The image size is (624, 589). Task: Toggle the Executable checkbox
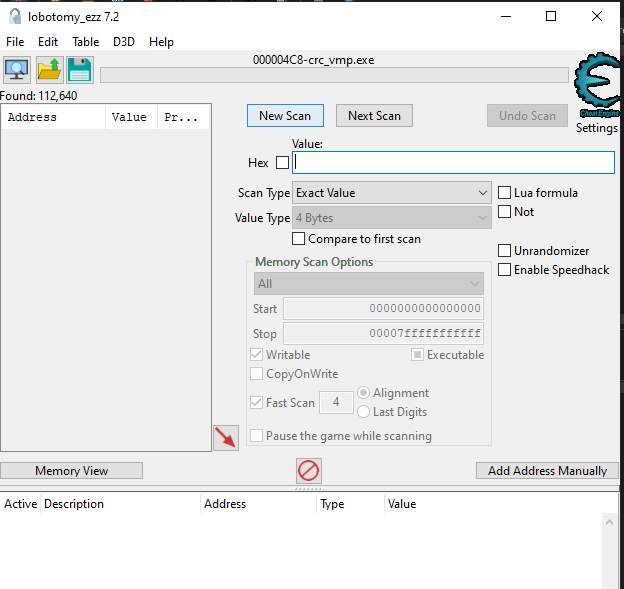(417, 355)
